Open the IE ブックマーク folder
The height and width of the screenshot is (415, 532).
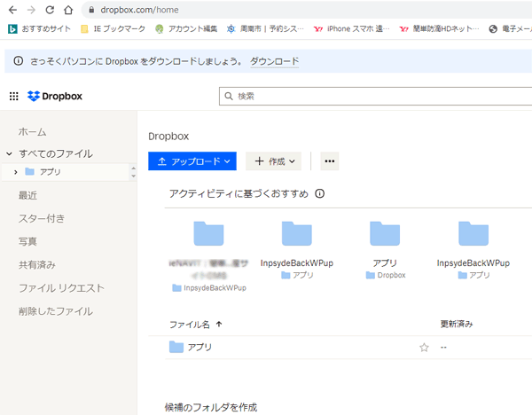pos(113,29)
